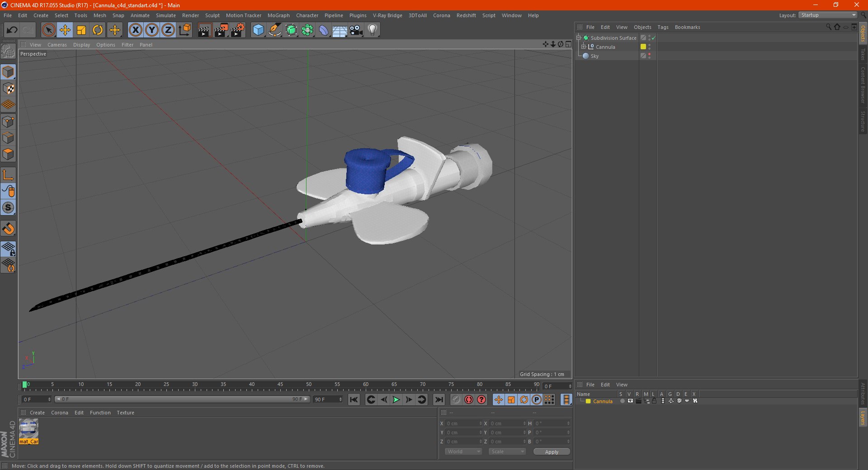The height and width of the screenshot is (470, 868).
Task: Toggle the Subdivision Surface green enable checkmark
Action: (653, 38)
